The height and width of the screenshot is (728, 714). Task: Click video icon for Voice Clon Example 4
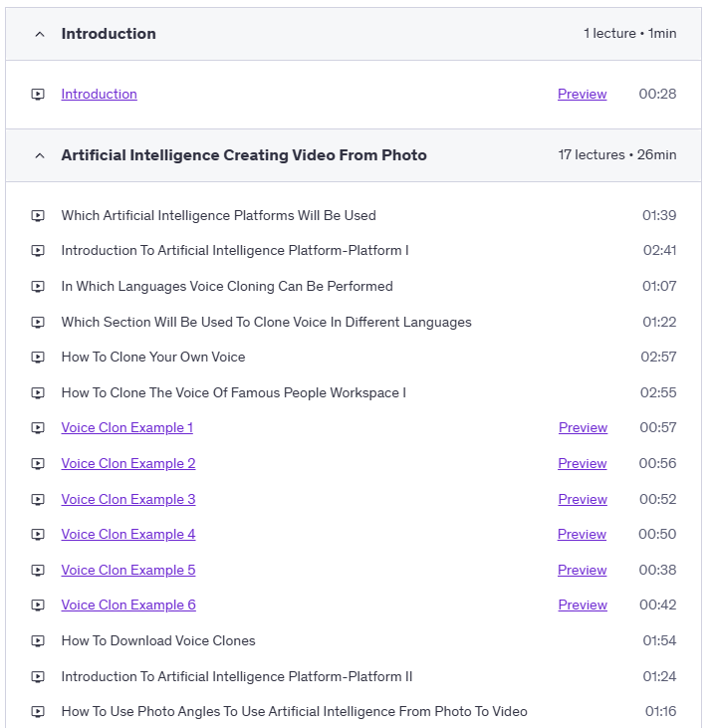point(38,535)
